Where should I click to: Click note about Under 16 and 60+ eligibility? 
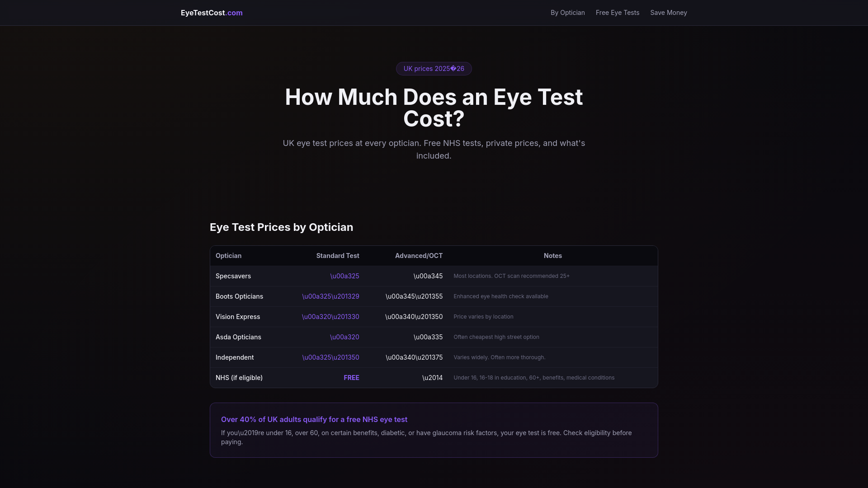[534, 378]
